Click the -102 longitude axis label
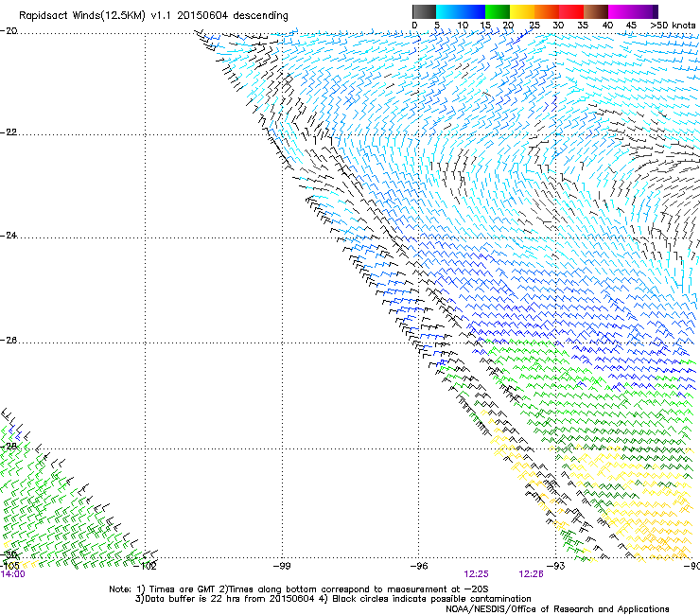The width and height of the screenshot is (700, 615). click(146, 566)
